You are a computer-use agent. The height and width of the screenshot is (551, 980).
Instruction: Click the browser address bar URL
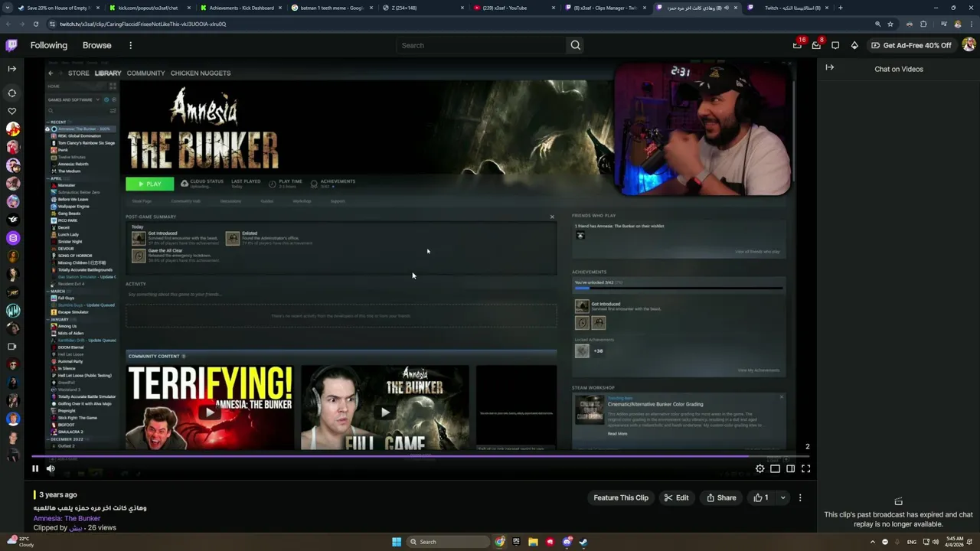pos(143,24)
